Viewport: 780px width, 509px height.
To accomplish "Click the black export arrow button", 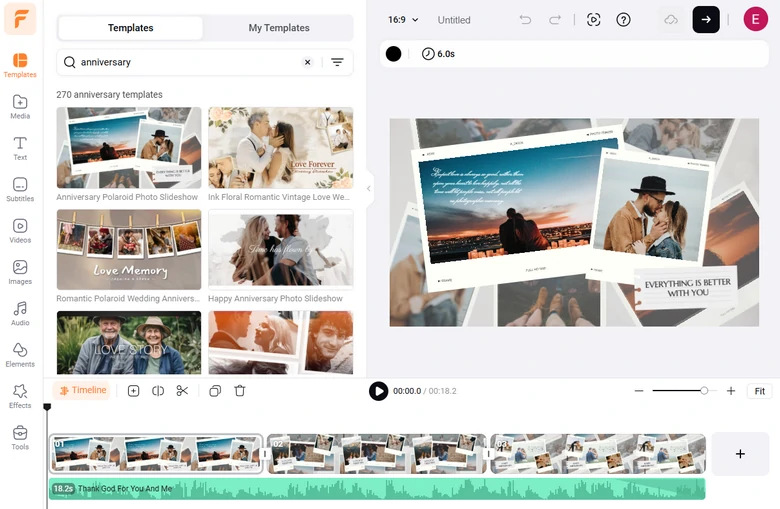I will 706,20.
